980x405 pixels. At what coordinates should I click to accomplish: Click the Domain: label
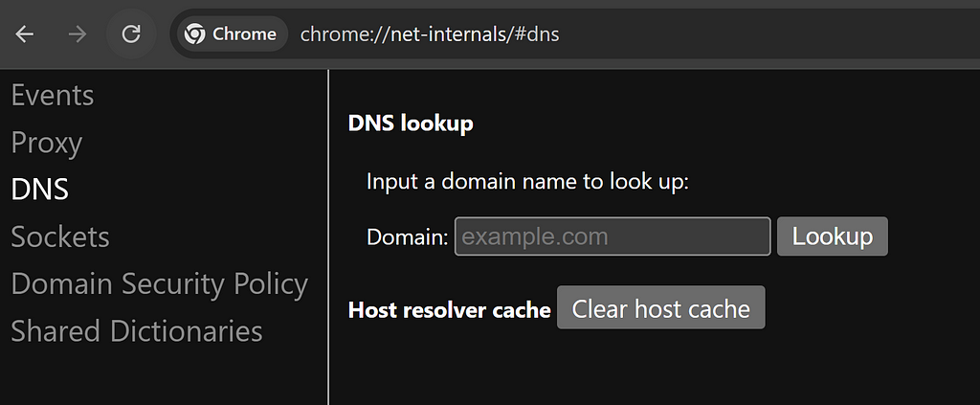[408, 237]
